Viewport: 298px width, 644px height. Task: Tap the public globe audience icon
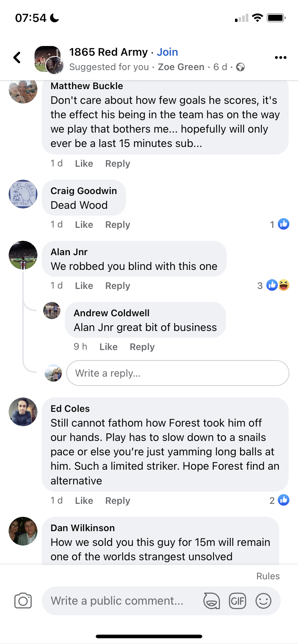click(240, 67)
